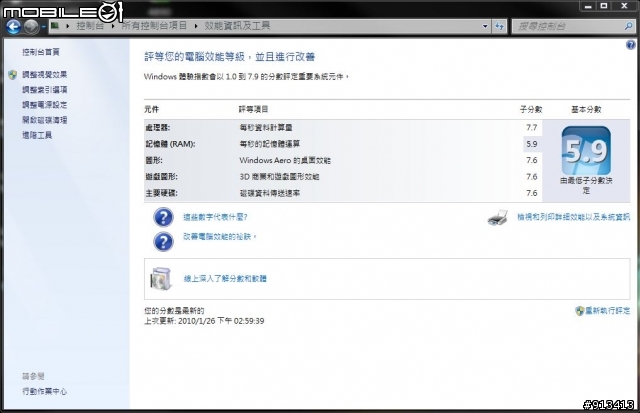Open recent pages dropdown beside navigation arrows
The height and width of the screenshot is (413, 640).
tap(43, 27)
